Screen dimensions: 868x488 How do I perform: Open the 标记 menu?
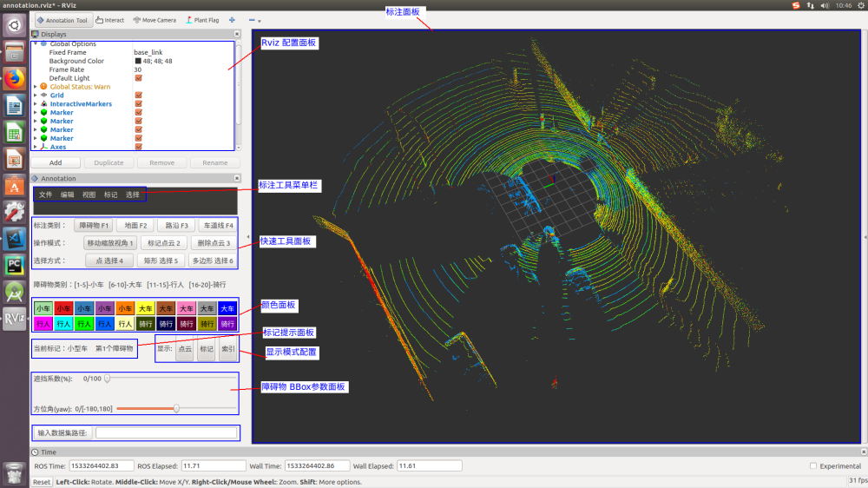point(111,195)
